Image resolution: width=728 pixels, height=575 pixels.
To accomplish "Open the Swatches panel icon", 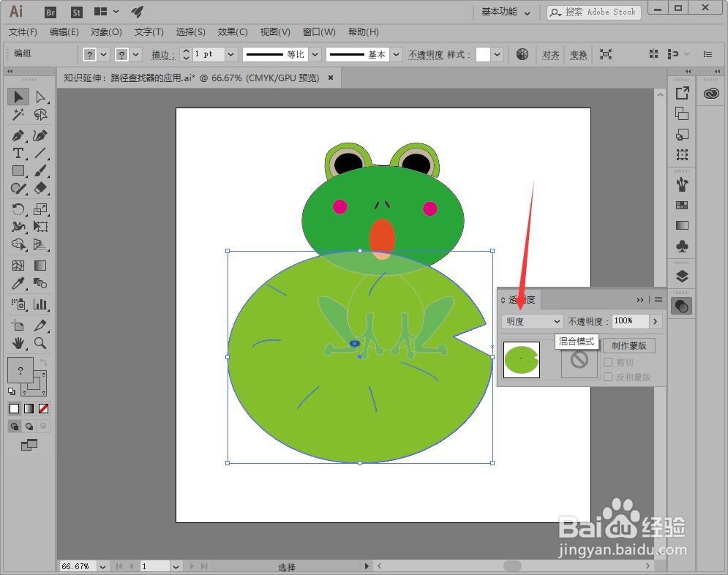I will point(682,204).
